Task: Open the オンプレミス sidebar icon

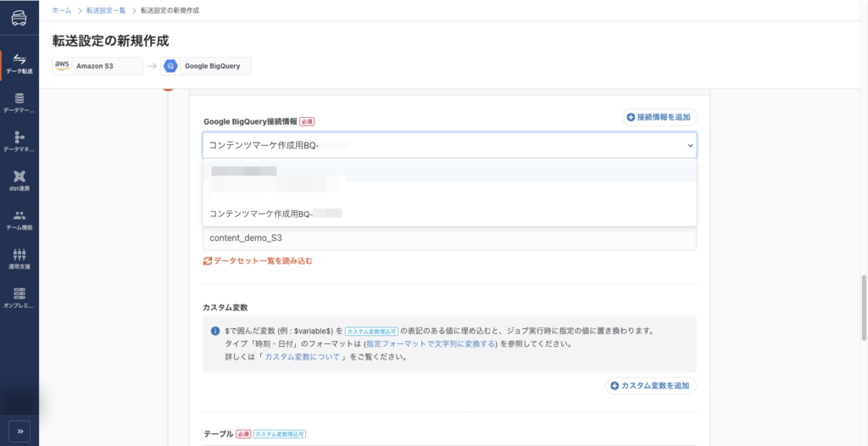Action: pos(19,297)
